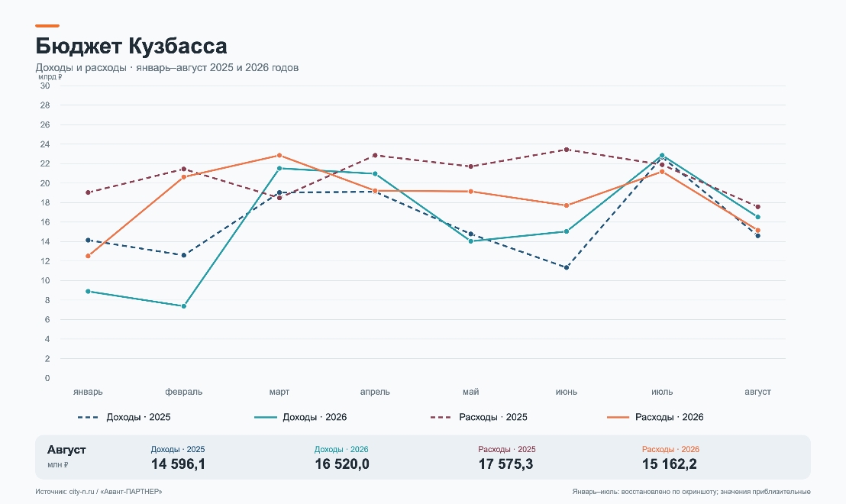Click the subtitle 'Доходы и расходы · январь–август'

(x=122, y=67)
